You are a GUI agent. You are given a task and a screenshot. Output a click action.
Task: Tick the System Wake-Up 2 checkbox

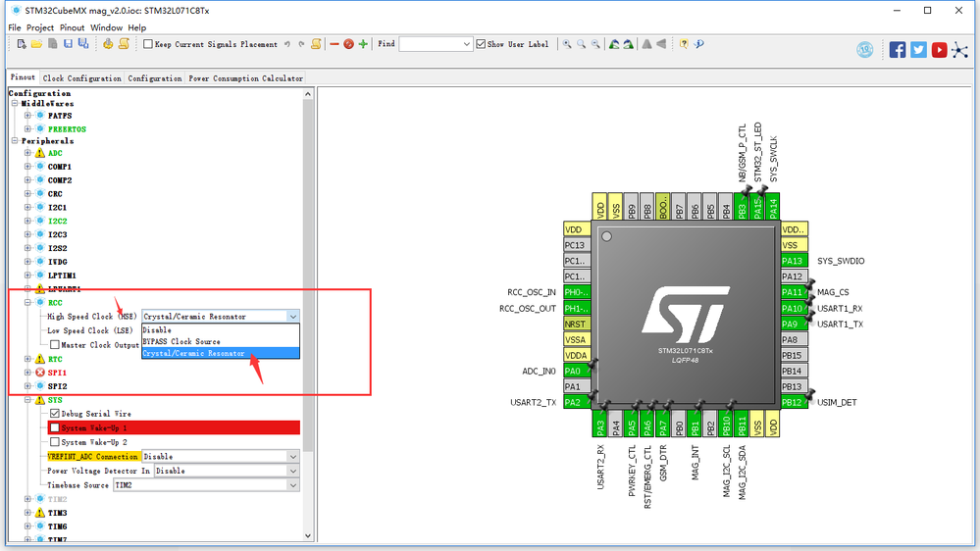pyautogui.click(x=55, y=441)
